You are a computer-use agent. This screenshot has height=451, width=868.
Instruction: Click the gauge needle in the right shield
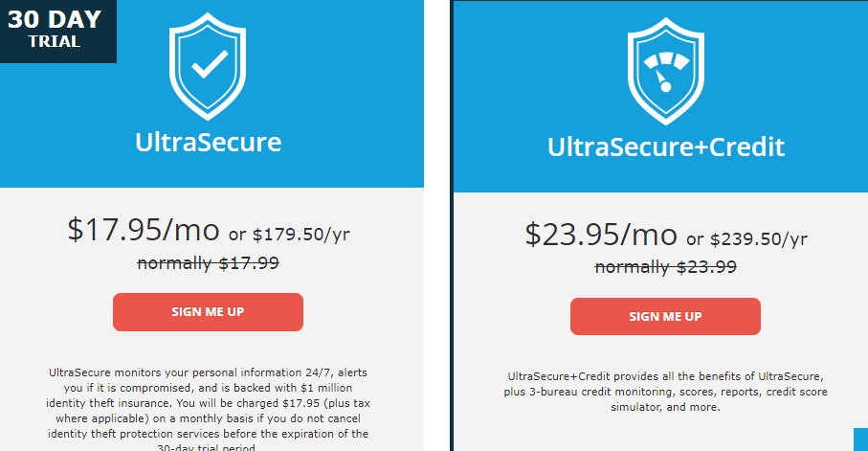pos(662,80)
